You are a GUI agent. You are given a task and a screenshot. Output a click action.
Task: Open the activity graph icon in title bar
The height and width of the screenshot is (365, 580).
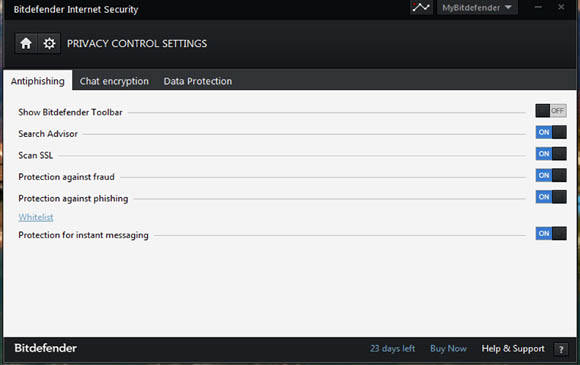(421, 7)
